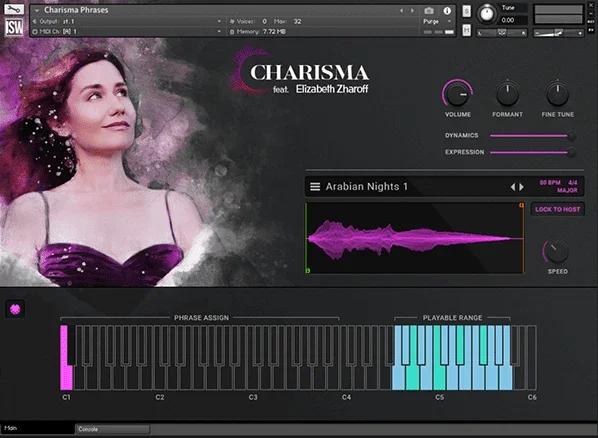Viewport: 598px width, 438px height.
Task: Click the Charisma Phrases instrument title
Action: [x=76, y=10]
